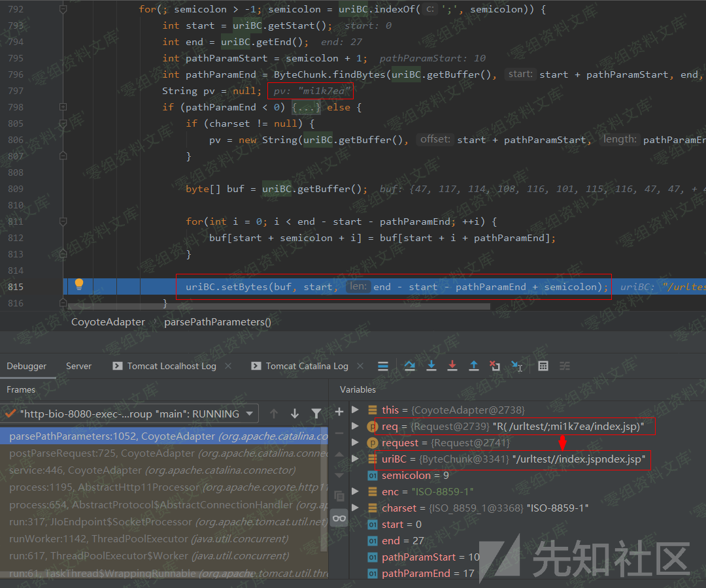This screenshot has height=588, width=706.
Task: Click the red Force Step Into icon
Action: pyautogui.click(x=452, y=366)
